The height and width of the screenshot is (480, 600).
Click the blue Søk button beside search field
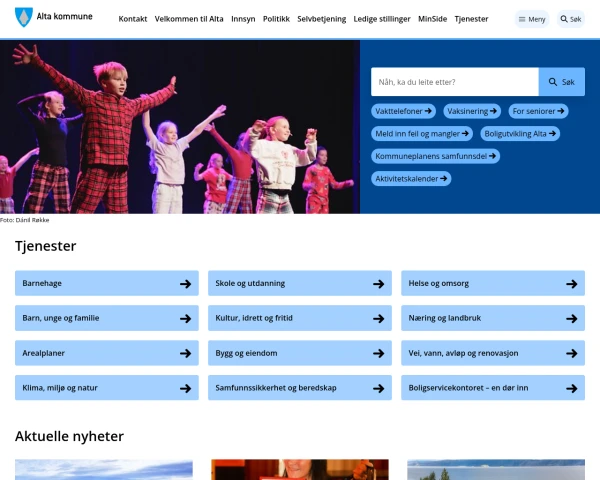pyautogui.click(x=562, y=82)
